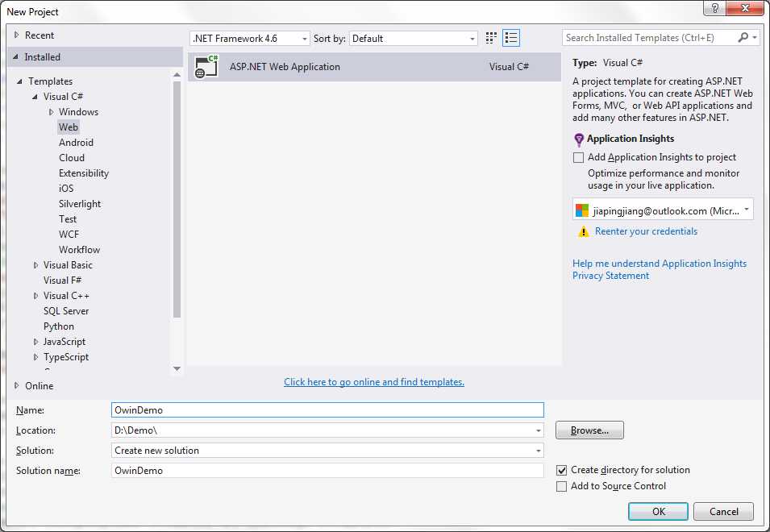This screenshot has width=770, height=532.
Task: Expand the TypeScript node
Action: (x=35, y=357)
